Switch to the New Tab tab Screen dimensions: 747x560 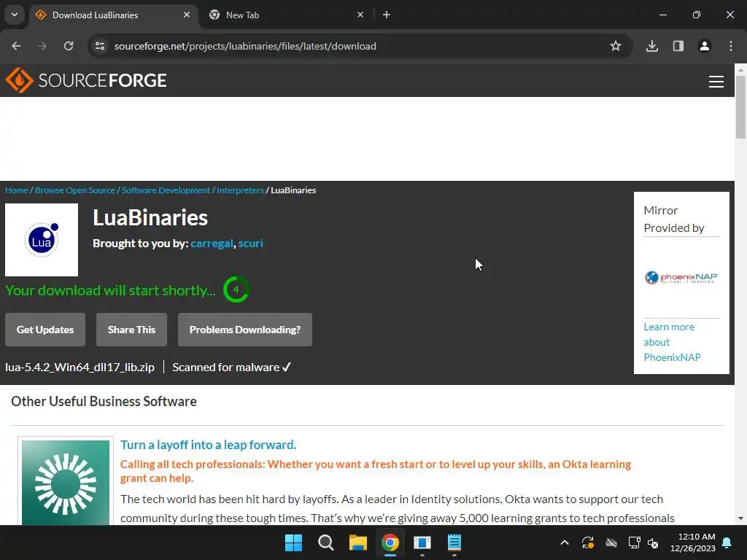click(287, 15)
